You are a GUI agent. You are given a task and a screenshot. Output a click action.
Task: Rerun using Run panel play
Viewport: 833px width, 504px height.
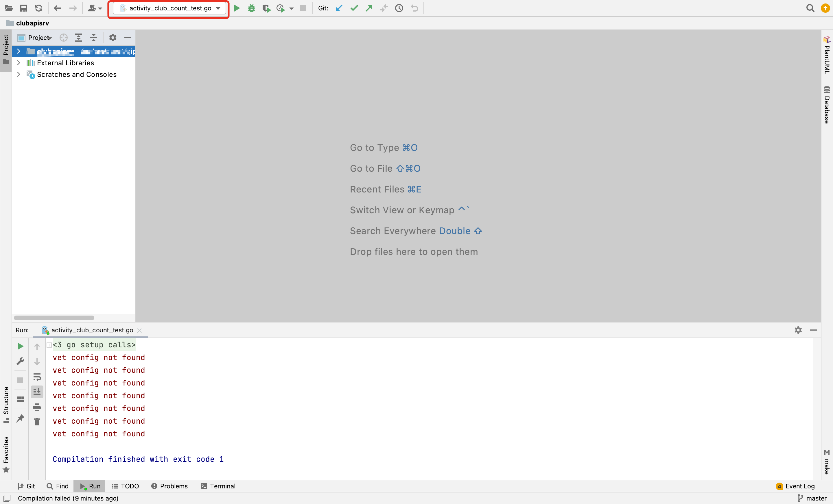[20, 346]
